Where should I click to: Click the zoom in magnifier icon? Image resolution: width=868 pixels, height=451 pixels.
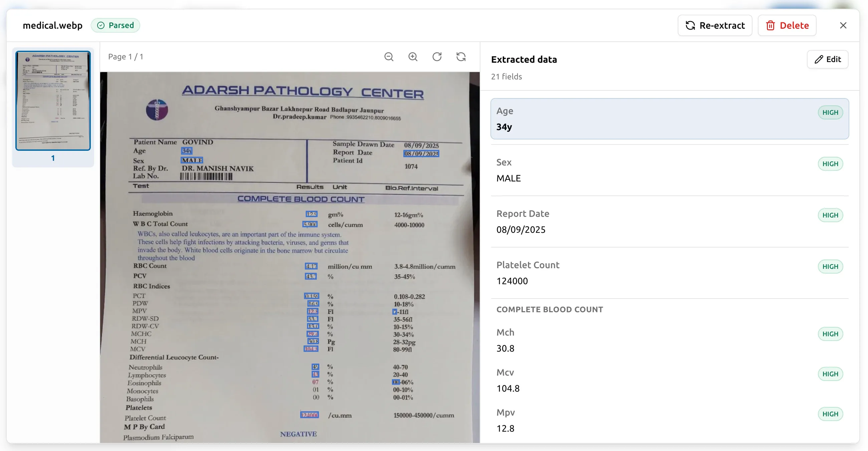pyautogui.click(x=413, y=57)
